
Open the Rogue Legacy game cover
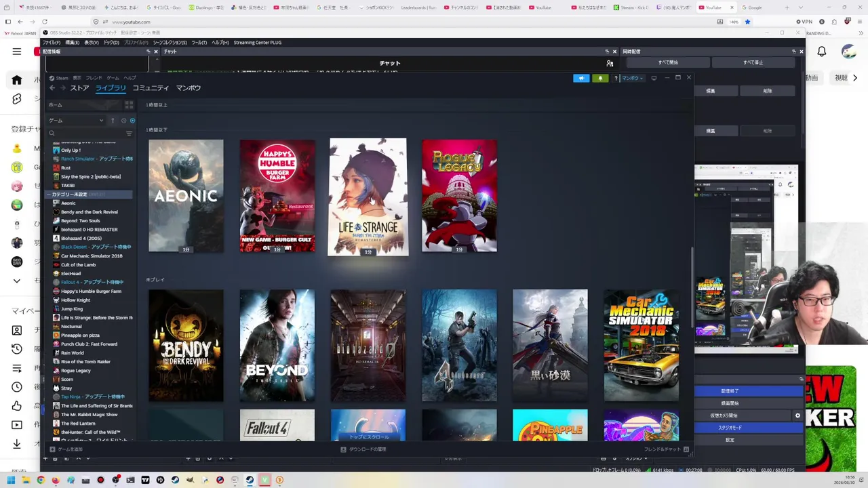pos(459,196)
